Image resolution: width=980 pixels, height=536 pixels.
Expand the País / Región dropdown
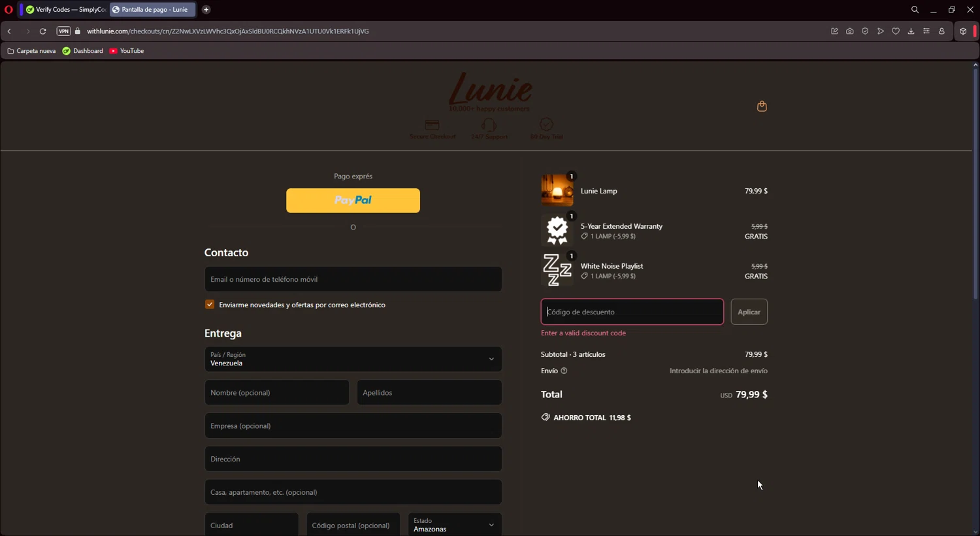tap(353, 359)
